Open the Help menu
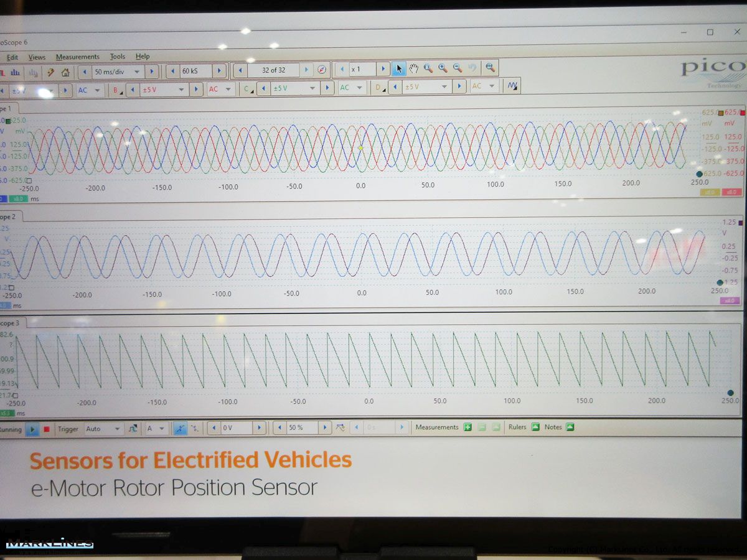This screenshot has width=747, height=560. 143,57
